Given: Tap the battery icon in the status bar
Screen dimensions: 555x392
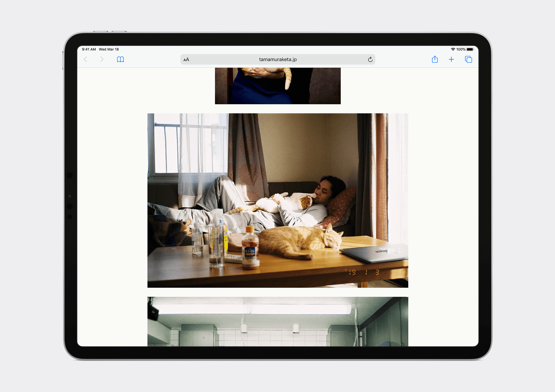Looking at the screenshot, I should [470, 49].
